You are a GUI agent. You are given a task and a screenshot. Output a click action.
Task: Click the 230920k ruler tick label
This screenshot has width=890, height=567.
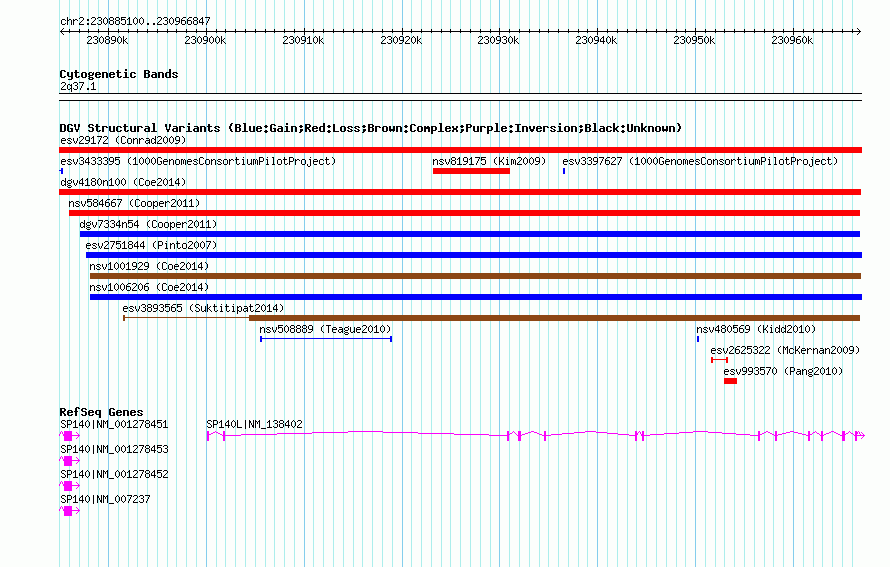[x=401, y=40]
